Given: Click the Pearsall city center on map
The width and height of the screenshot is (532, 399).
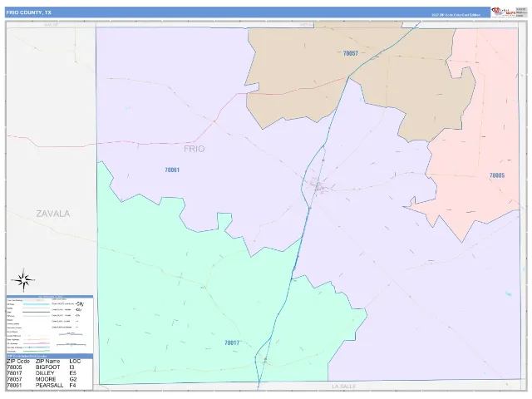Looking at the screenshot, I should 318,187.
